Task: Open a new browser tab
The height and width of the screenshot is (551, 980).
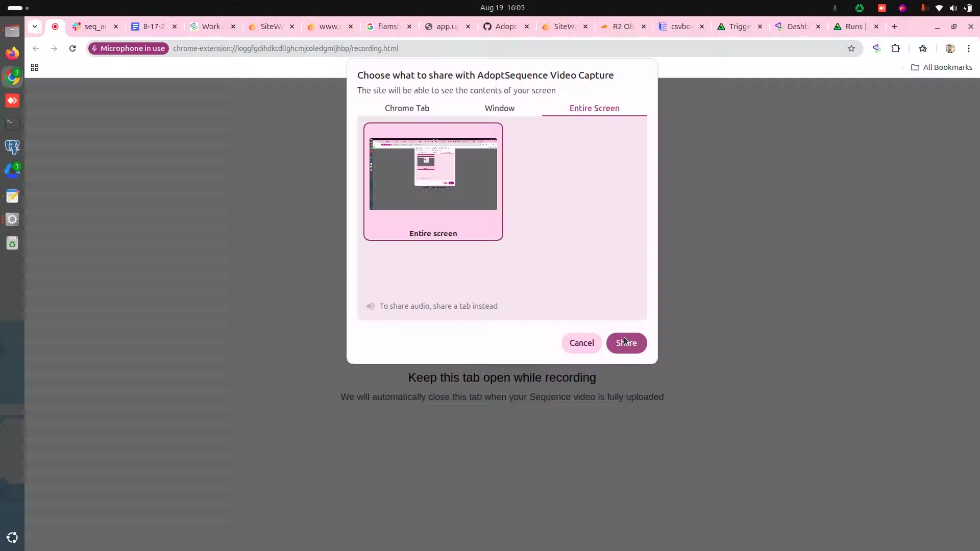Action: coord(894,27)
